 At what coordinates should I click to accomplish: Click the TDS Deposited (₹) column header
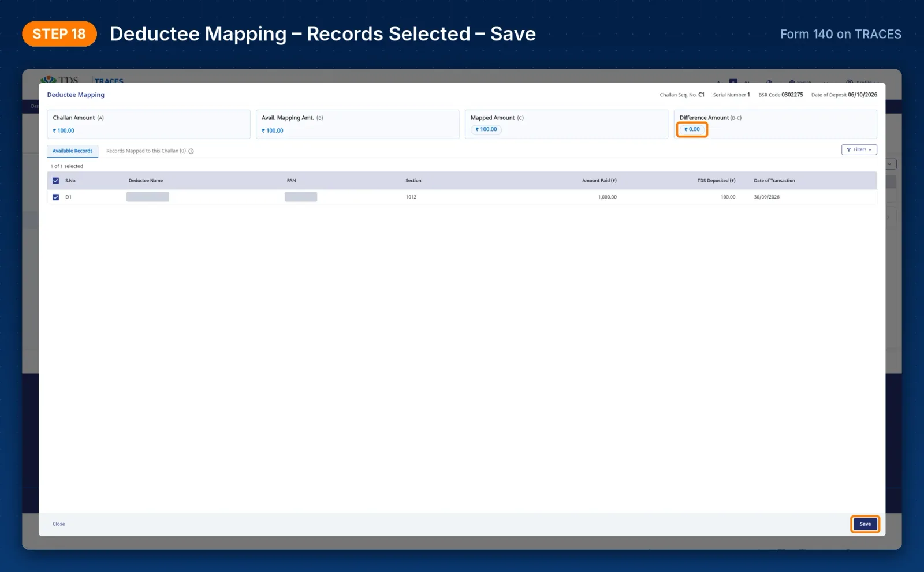click(716, 181)
